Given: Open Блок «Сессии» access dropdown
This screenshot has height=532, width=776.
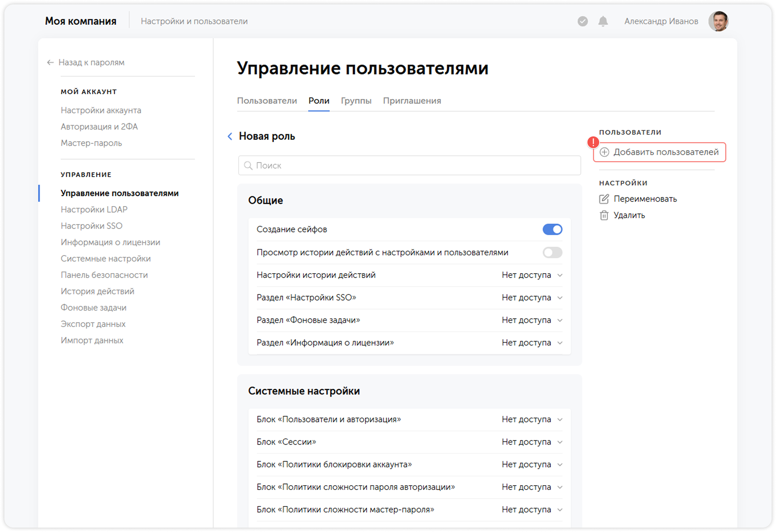Looking at the screenshot, I should [532, 442].
